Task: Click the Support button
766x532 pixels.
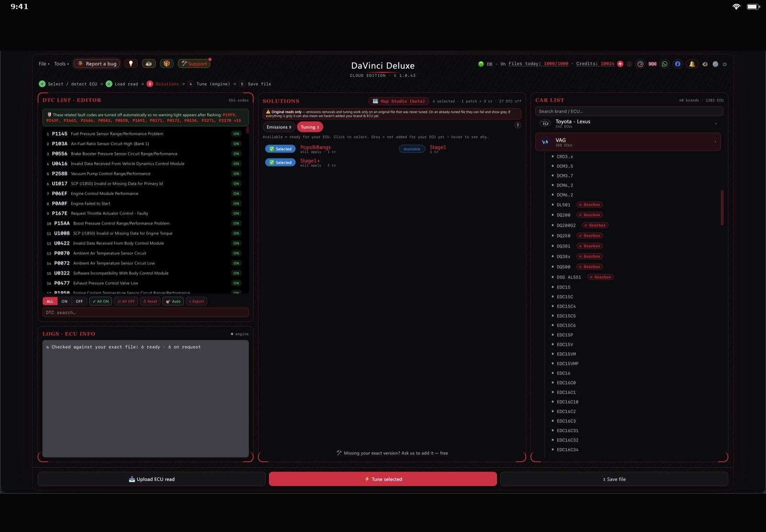Action: coord(194,64)
